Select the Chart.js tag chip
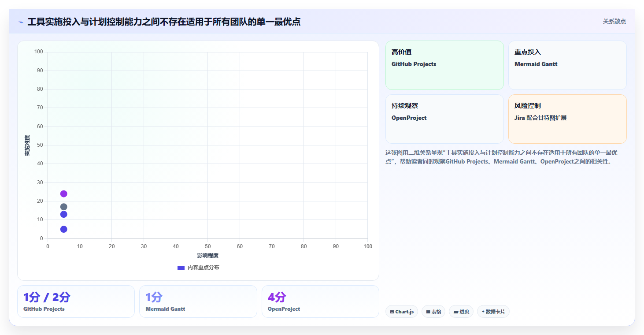This screenshot has height=335, width=644. tap(402, 312)
